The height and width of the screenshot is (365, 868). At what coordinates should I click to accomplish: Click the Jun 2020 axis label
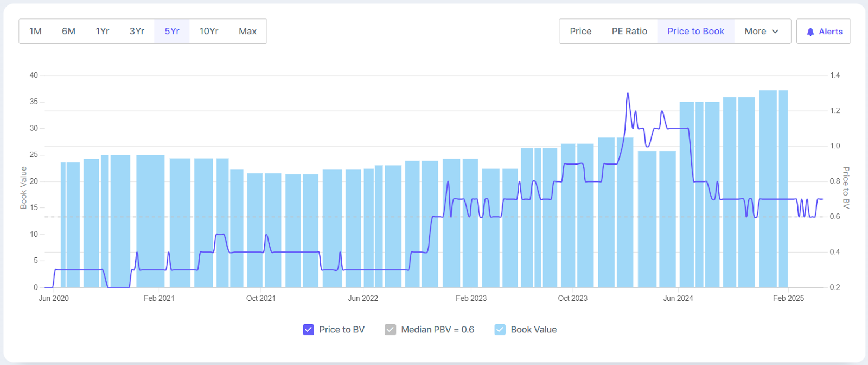(x=54, y=298)
